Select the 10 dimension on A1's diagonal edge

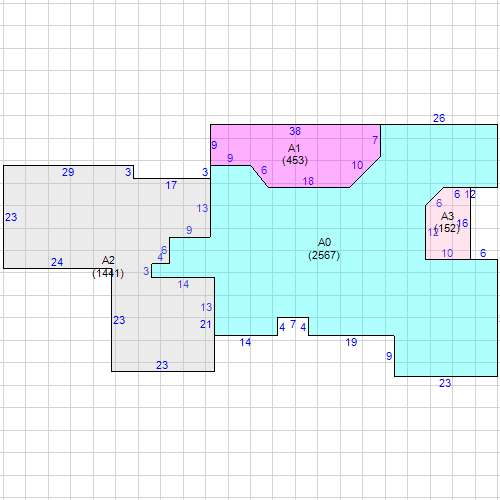[x=357, y=165]
